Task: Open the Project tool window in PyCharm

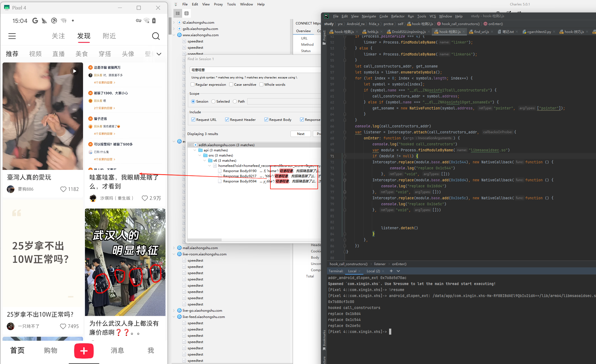Action: 324,36
